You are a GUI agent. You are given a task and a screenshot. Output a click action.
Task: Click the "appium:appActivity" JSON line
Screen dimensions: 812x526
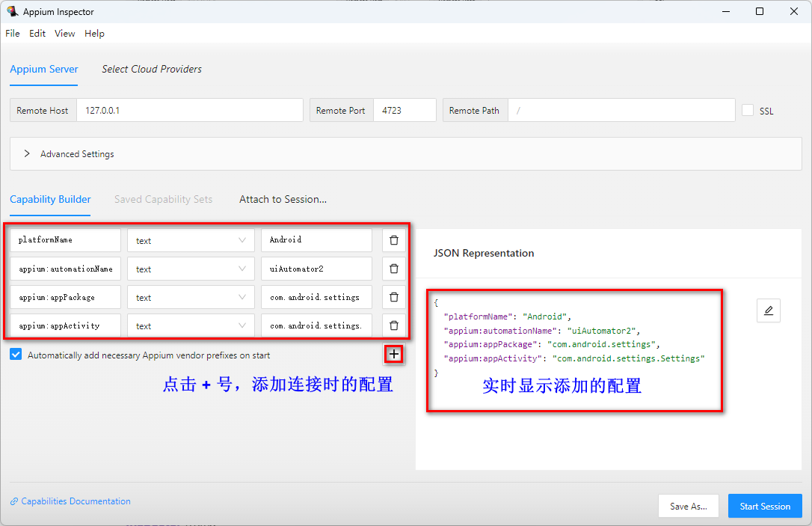[574, 358]
